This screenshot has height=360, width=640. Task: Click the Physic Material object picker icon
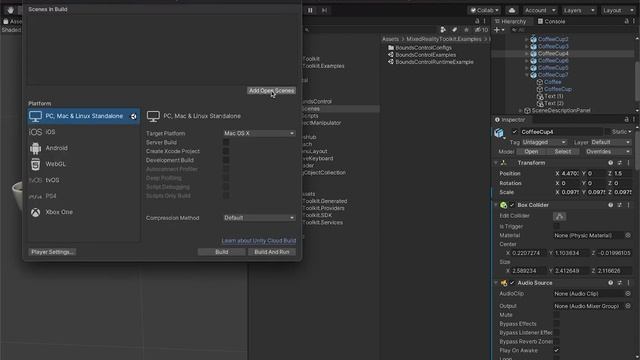[628, 236]
